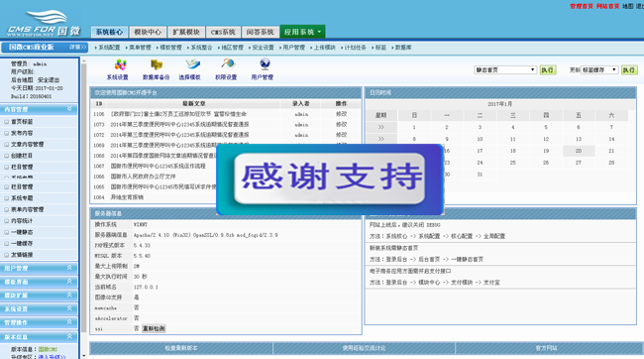Open article 异地生育报销
This screenshot has height=359, width=644.
127,197
